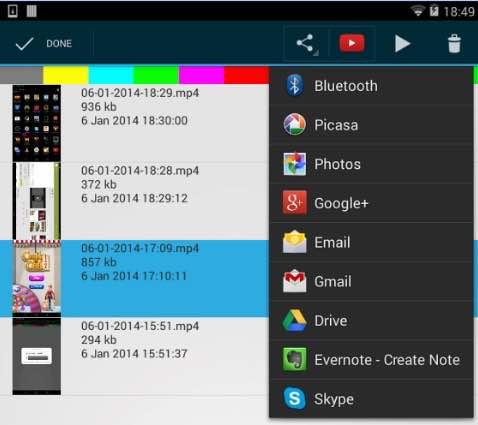Click the red color bar segment
This screenshot has width=478, height=425.
click(x=246, y=75)
